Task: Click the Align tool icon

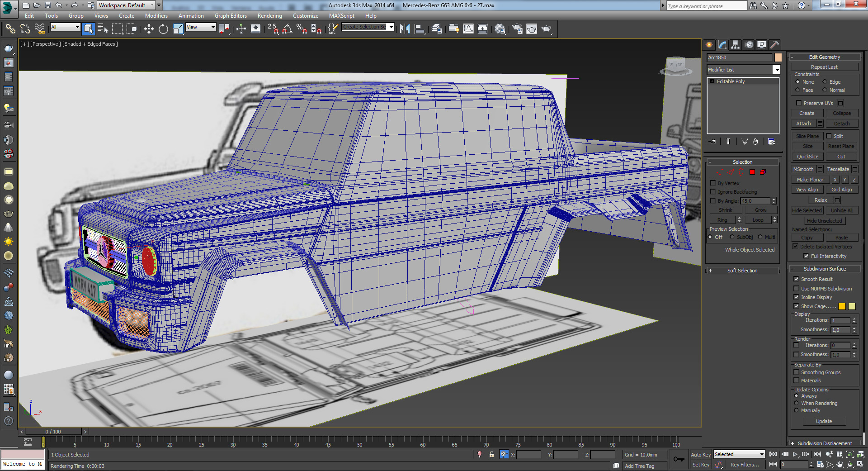Action: (x=420, y=29)
